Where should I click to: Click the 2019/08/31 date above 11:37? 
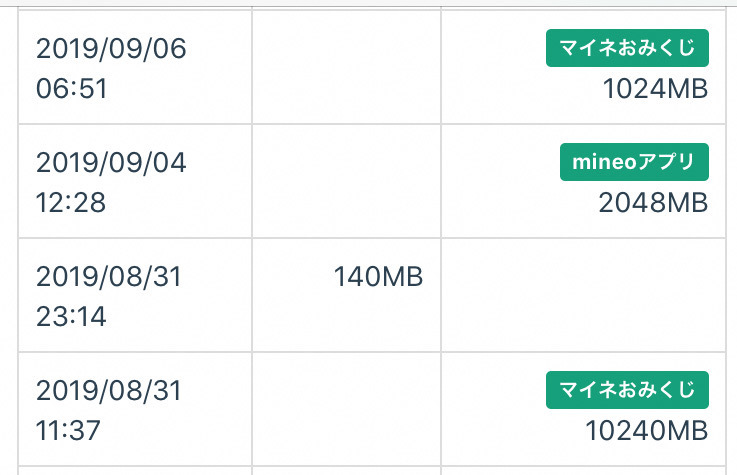(109, 390)
